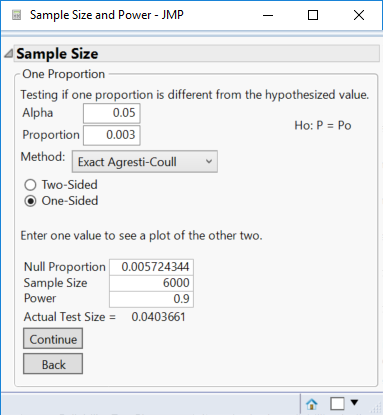Select the Two-Sided radio button
The image size is (383, 415).
pos(30,185)
